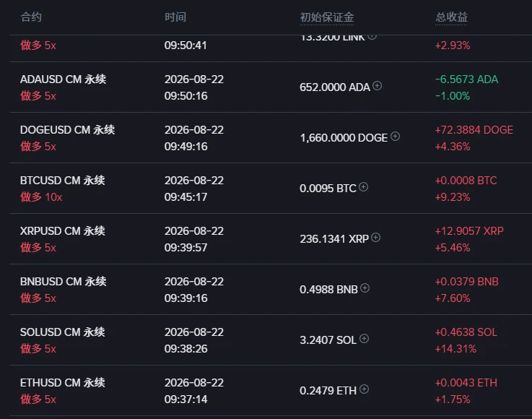Add margin via plus icon beside 3.2407 SOL
Viewport: 532px width, 419px height.
tap(364, 339)
